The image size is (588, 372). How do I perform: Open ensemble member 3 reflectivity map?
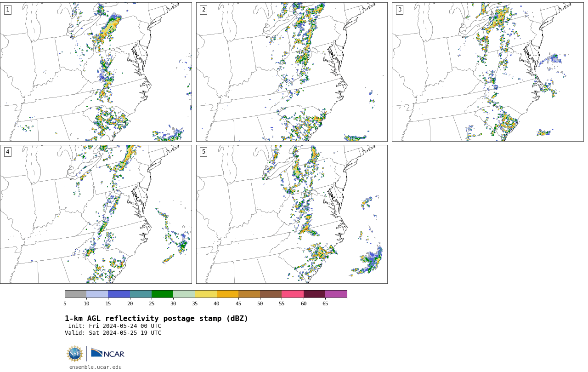coord(487,72)
